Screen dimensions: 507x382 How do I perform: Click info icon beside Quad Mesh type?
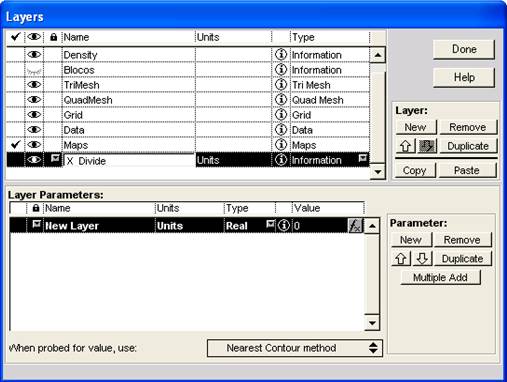tap(281, 100)
